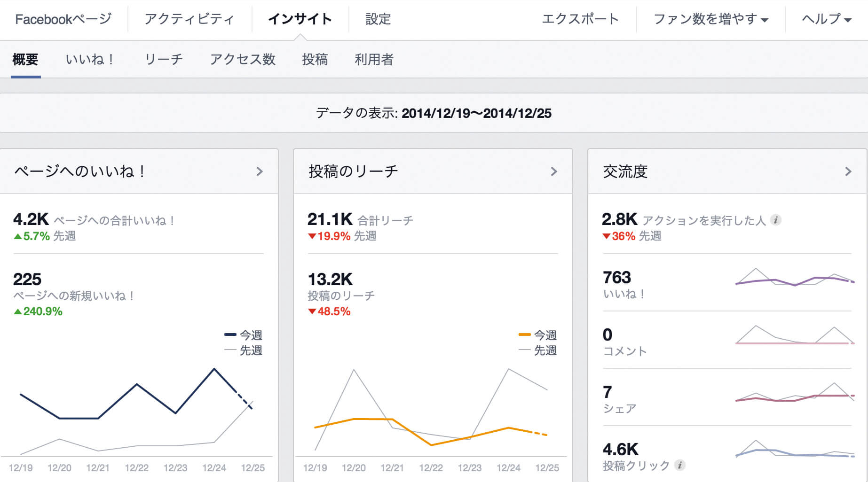
Task: Open the 利用者 tab
Action: [374, 60]
